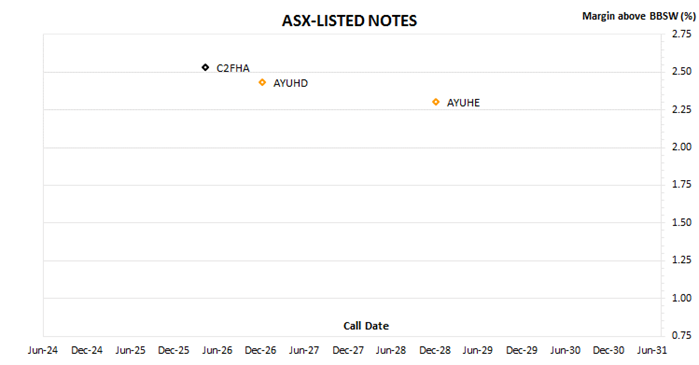Click the 2.00 y-axis value
This screenshot has height=365, width=699.
pyautogui.click(x=682, y=147)
